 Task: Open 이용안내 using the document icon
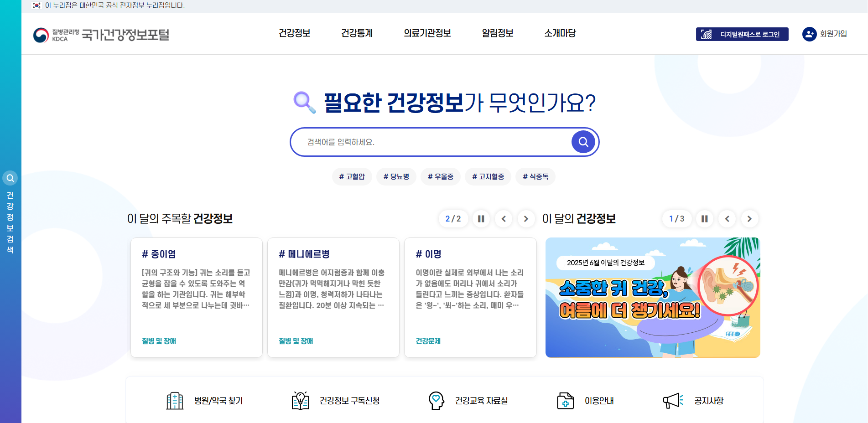pos(566,401)
